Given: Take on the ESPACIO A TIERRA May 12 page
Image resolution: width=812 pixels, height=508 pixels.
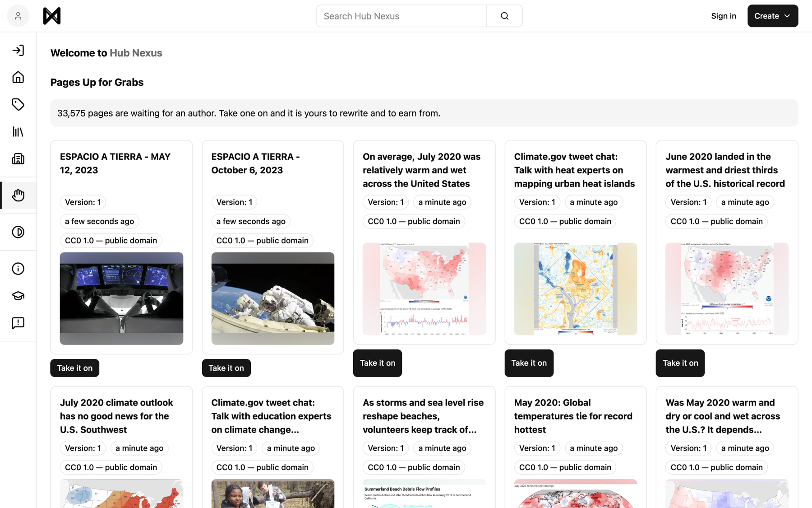Looking at the screenshot, I should point(75,368).
